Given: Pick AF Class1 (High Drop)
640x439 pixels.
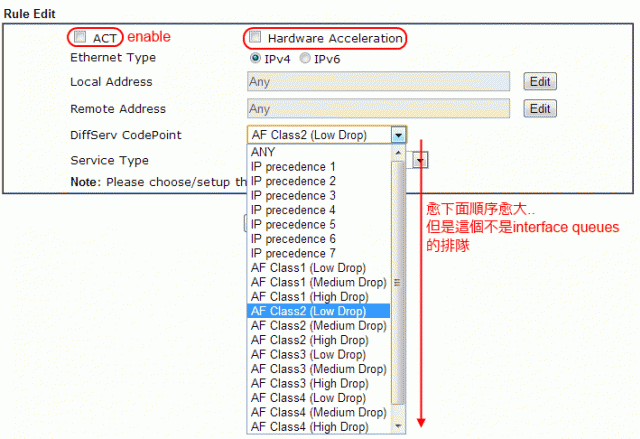Looking at the screenshot, I should pos(318,297).
